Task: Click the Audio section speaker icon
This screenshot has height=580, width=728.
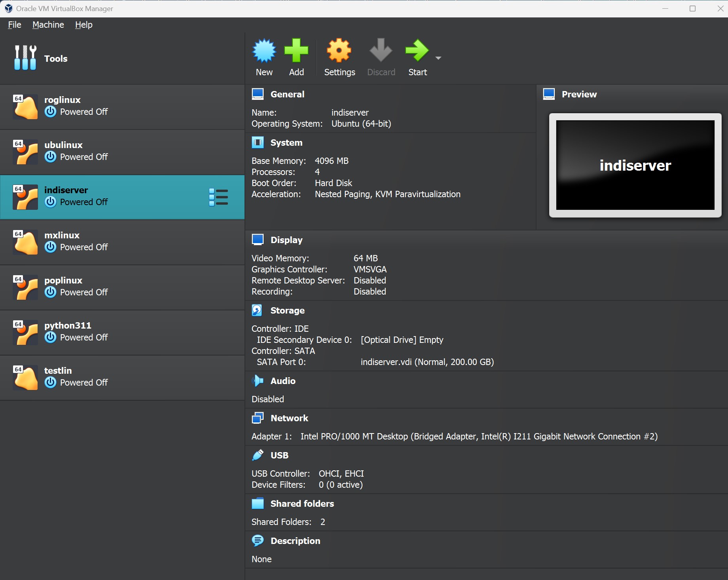Action: click(x=258, y=381)
